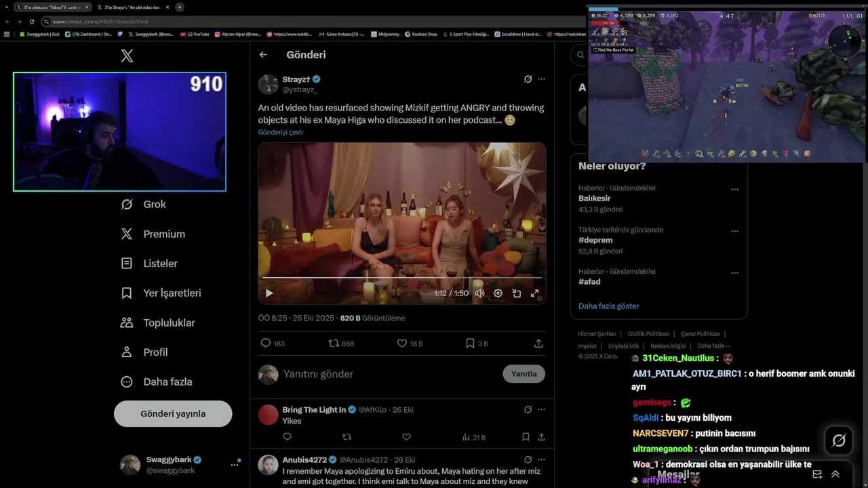Expand video to fullscreen
Image resolution: width=868 pixels, height=488 pixels.
[x=534, y=293]
